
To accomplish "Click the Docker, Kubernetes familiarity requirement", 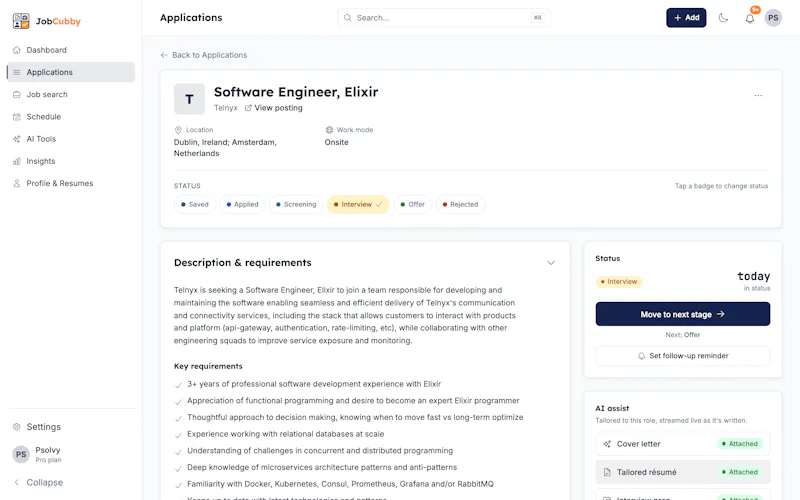I will click(x=340, y=484).
